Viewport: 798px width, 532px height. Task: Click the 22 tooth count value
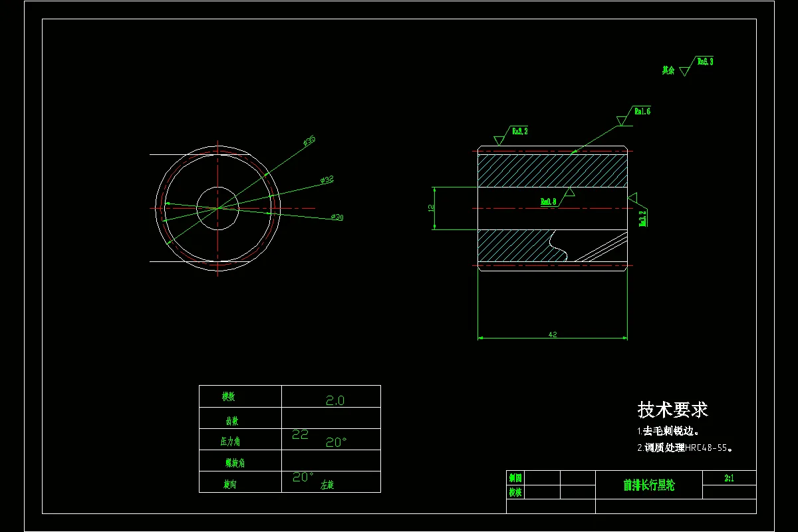click(301, 434)
